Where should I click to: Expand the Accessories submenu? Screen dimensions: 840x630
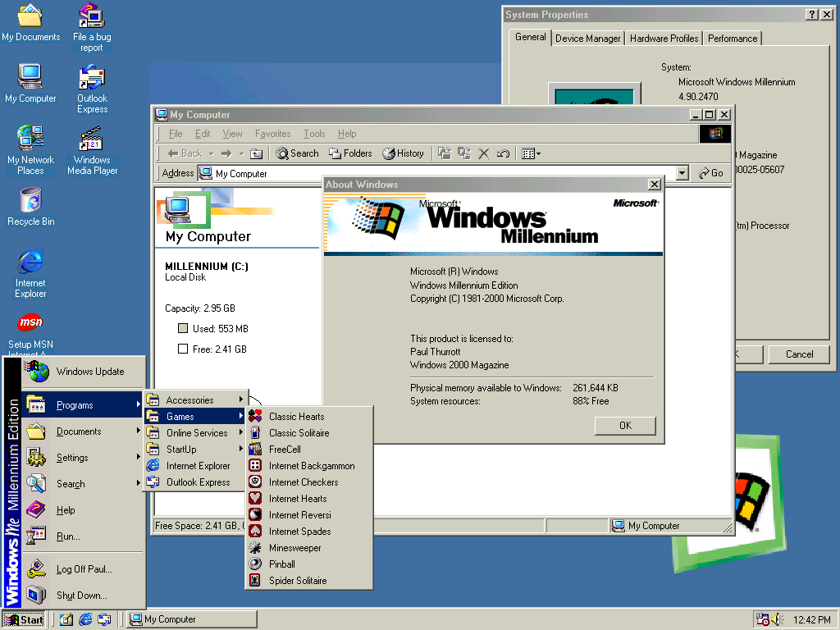point(196,400)
